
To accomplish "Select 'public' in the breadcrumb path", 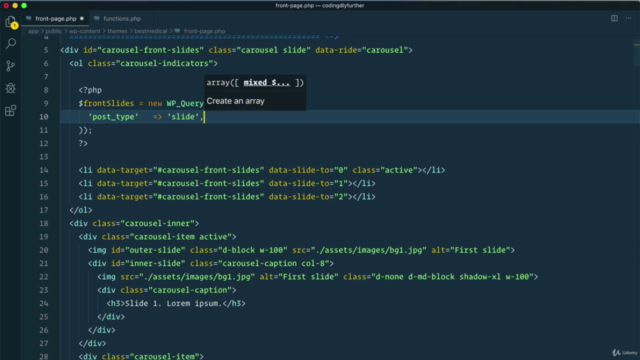I will (x=53, y=31).
